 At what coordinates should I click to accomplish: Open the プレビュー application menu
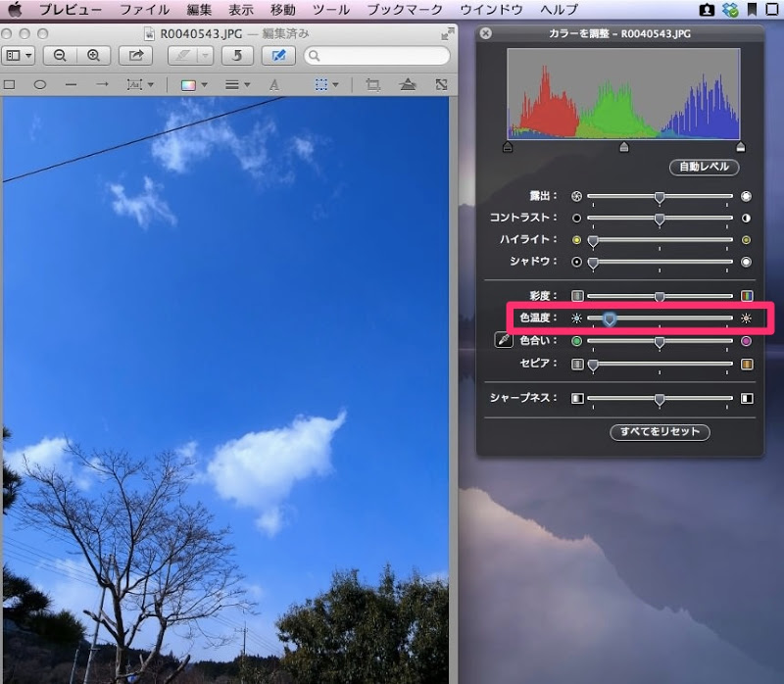[71, 10]
